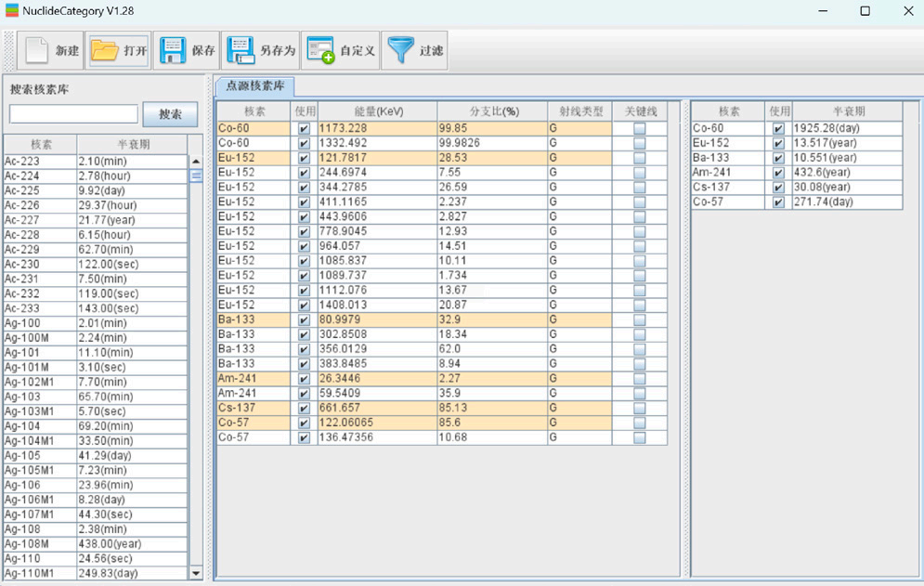Click the nuclide list scroll up arrow
924x586 pixels.
coord(196,161)
